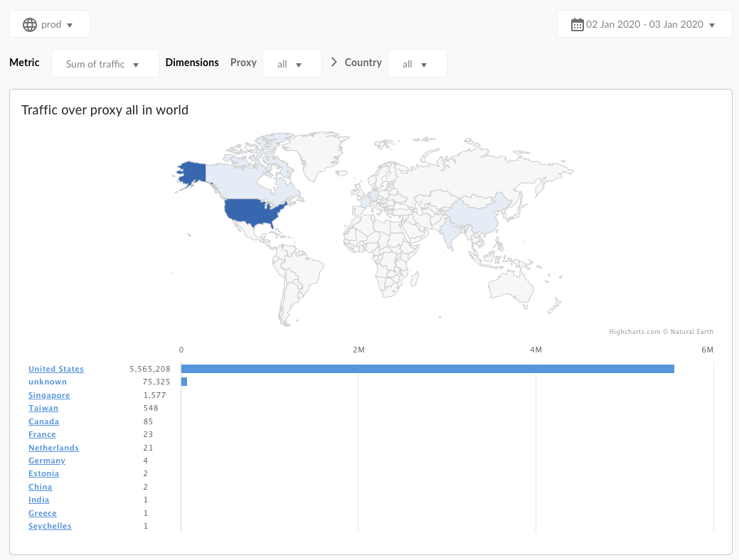Click the globe icon beside prod

click(30, 25)
